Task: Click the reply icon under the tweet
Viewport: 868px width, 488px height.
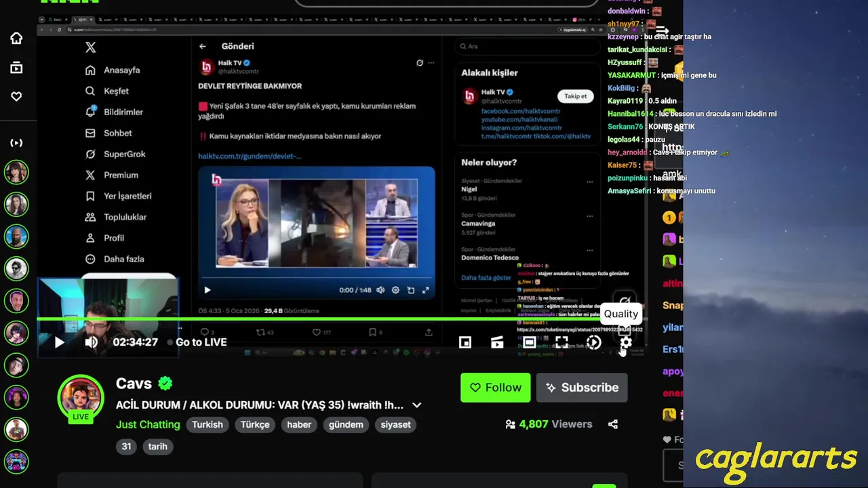Action: tap(203, 332)
